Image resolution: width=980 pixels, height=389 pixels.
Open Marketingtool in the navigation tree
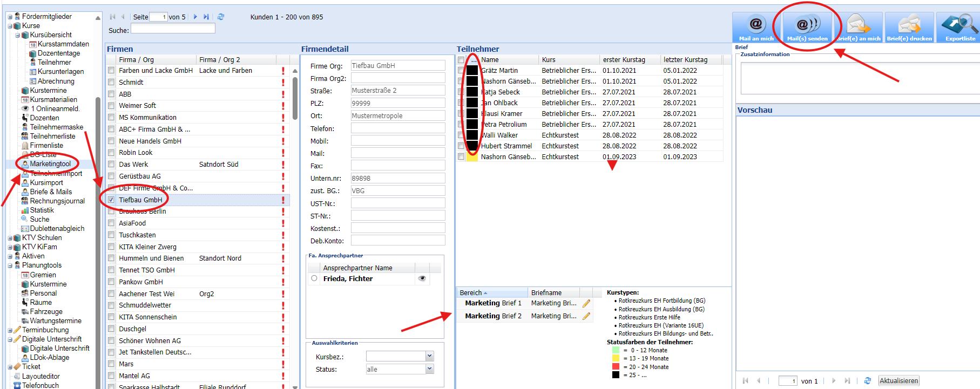pyautogui.click(x=50, y=164)
